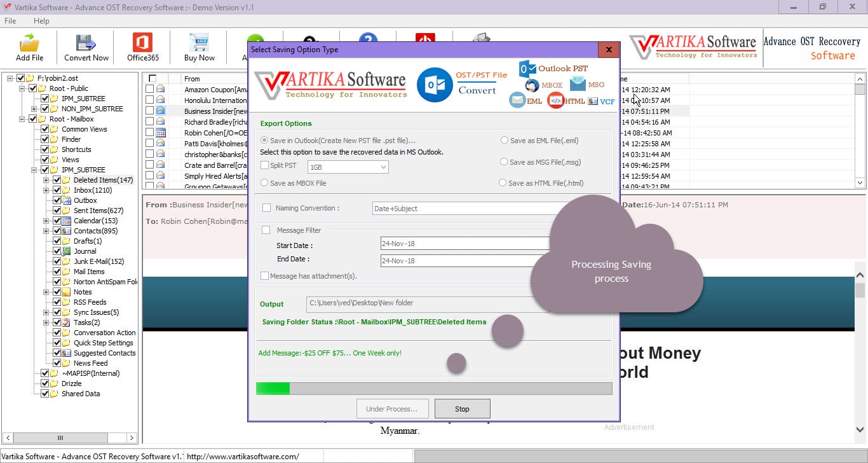This screenshot has width=868, height=463.
Task: Select the Suggested Contacts folder icon
Action: (67, 353)
